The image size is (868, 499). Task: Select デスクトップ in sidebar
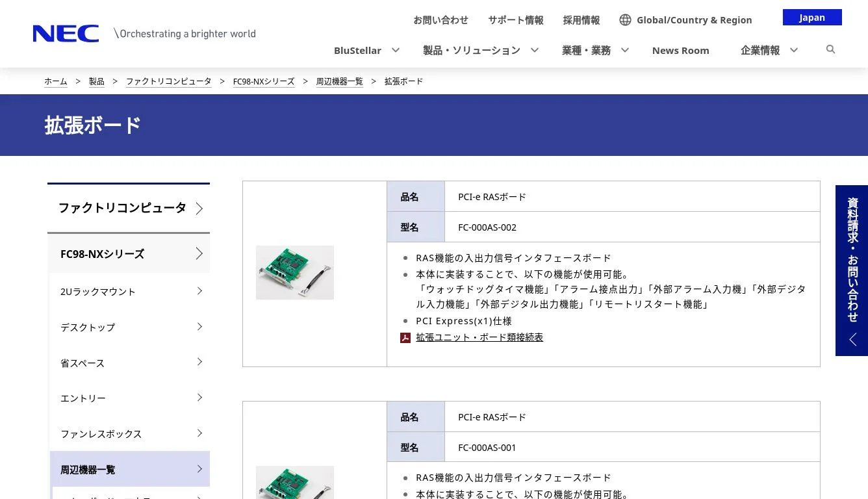130,327
